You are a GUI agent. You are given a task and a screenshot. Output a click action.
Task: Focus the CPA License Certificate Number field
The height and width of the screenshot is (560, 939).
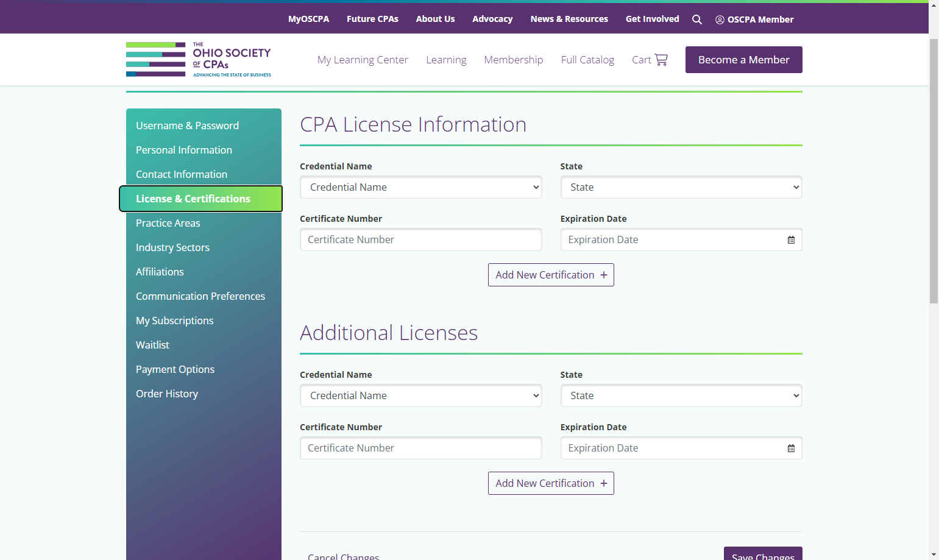click(421, 239)
